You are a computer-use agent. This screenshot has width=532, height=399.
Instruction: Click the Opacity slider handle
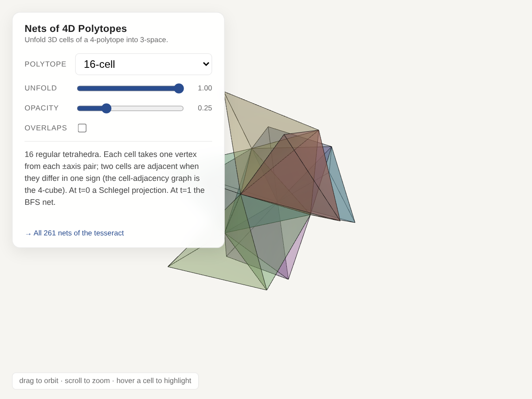[106, 108]
